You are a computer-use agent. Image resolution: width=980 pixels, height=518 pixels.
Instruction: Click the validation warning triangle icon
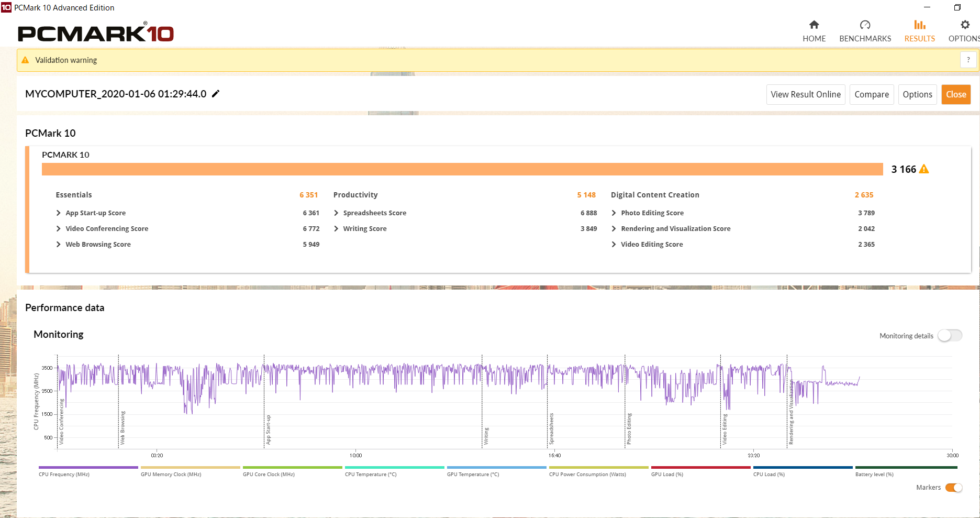(25, 60)
